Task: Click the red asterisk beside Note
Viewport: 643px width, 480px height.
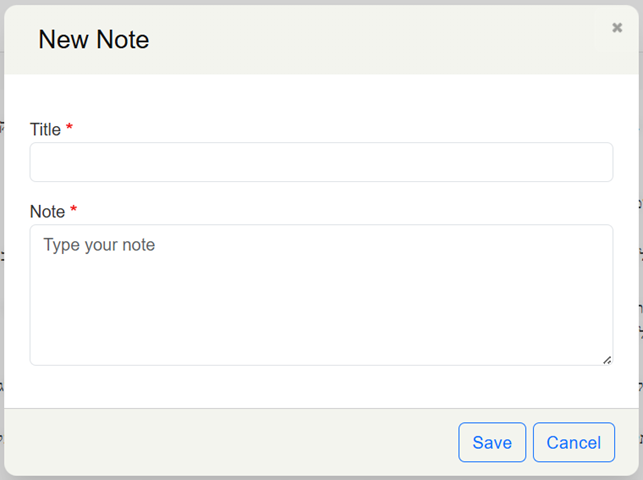Action: pyautogui.click(x=74, y=211)
